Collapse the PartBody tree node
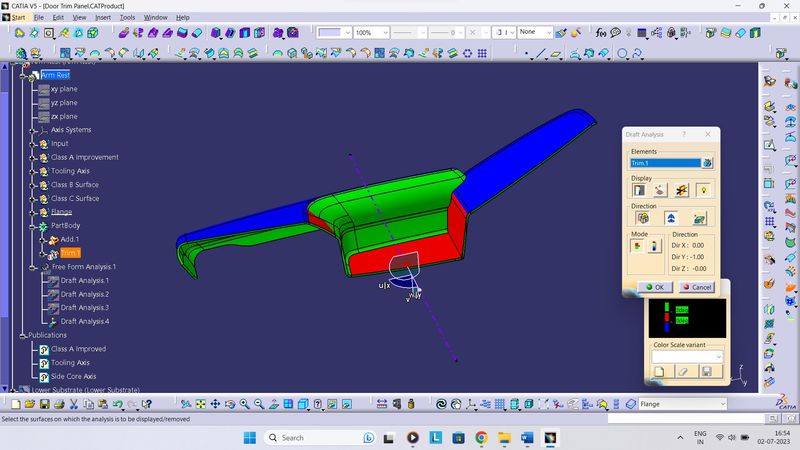This screenshot has width=800, height=450. coord(33,226)
